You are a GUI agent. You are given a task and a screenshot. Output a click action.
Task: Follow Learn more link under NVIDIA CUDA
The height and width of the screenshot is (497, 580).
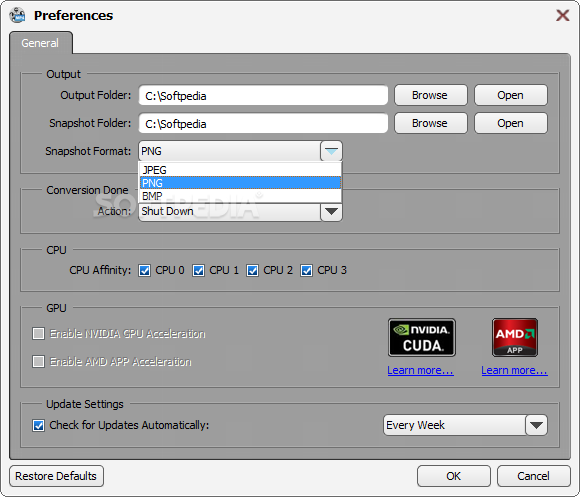click(x=421, y=370)
